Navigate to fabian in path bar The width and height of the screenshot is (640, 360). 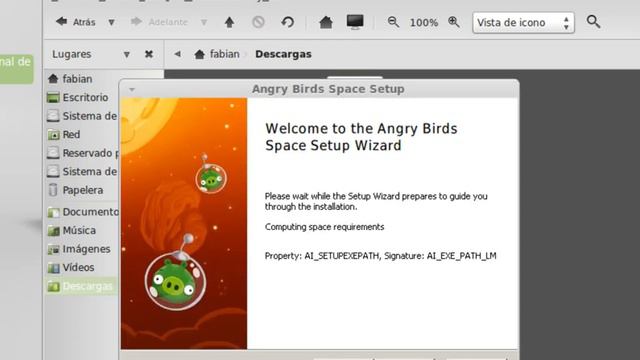point(217,54)
